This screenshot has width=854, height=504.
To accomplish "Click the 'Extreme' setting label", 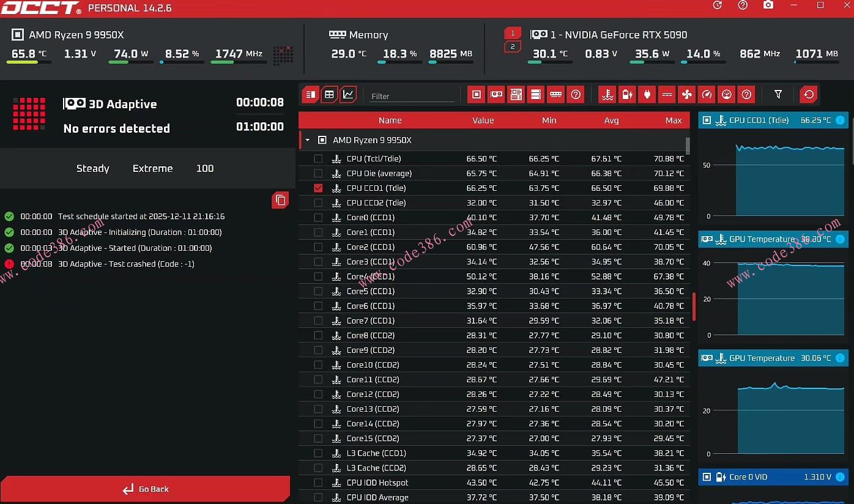I will coord(153,169).
